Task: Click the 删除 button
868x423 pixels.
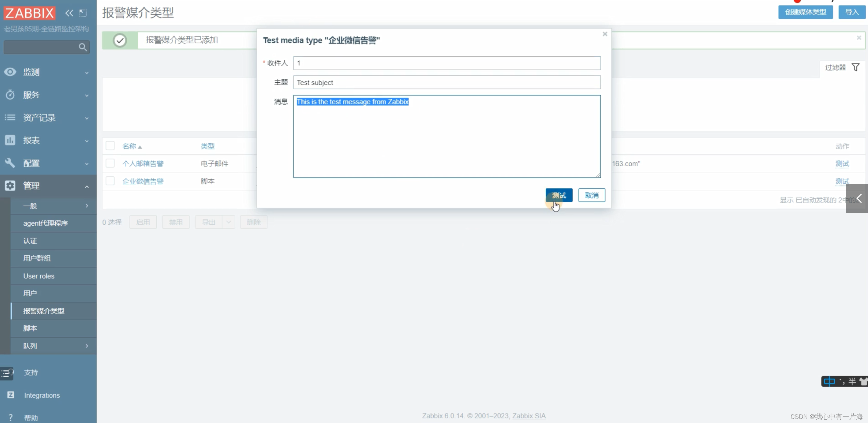Action: (254, 222)
